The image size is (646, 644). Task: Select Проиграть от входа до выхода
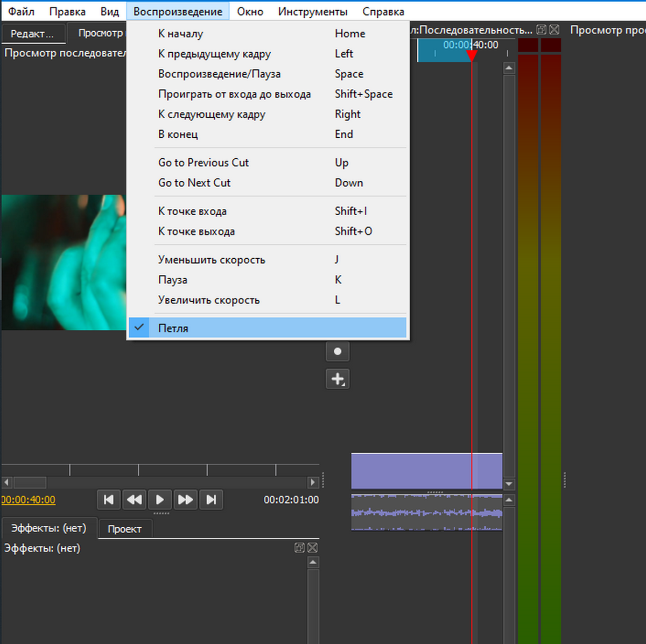click(x=268, y=94)
